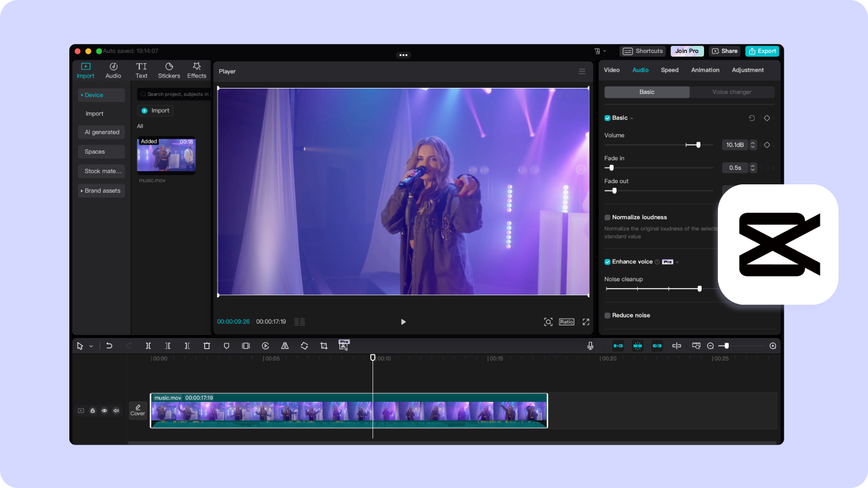Lock the music.mov track

pyautogui.click(x=93, y=410)
